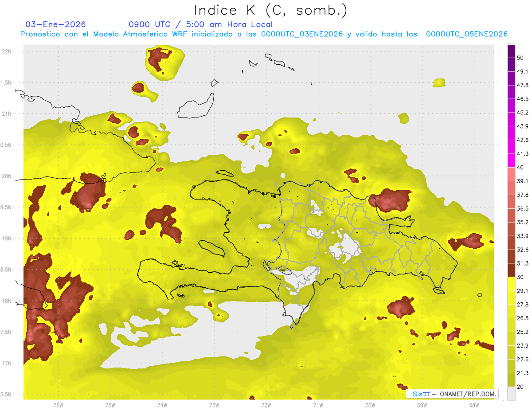Click the "21N" latitude label
The image size is (532, 411).
[8, 114]
